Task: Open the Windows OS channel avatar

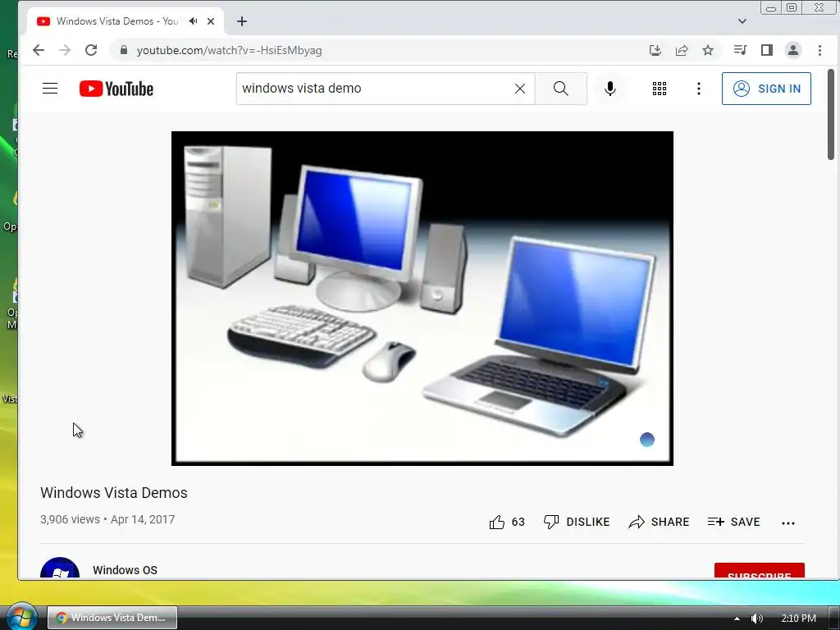Action: point(60,568)
